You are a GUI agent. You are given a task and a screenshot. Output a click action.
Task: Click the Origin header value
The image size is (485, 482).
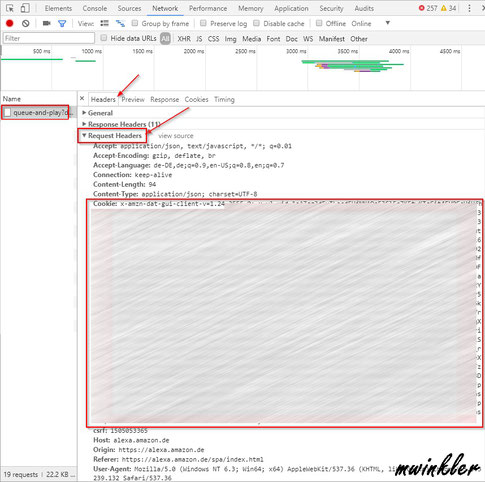162,450
